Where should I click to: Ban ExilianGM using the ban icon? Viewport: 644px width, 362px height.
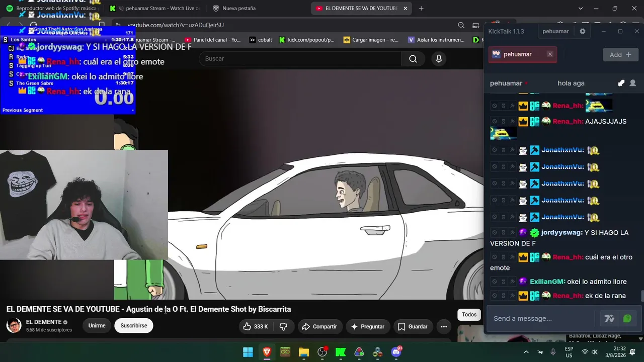tap(495, 282)
